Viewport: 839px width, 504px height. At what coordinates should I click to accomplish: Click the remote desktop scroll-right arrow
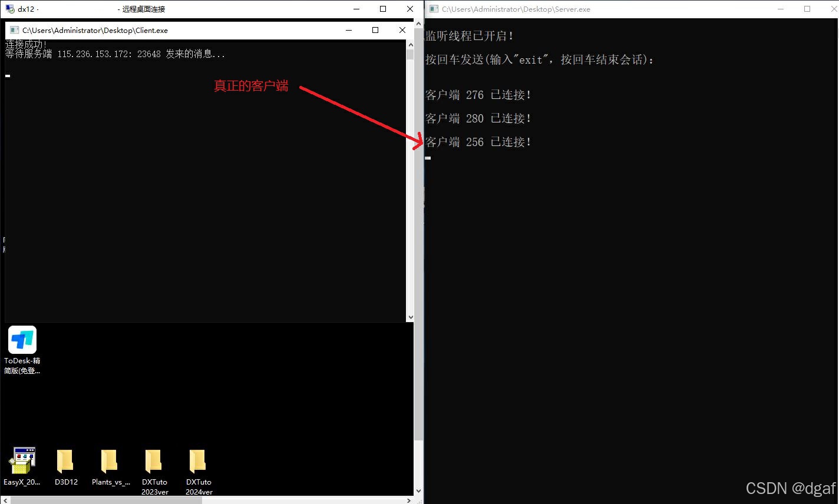tap(409, 500)
